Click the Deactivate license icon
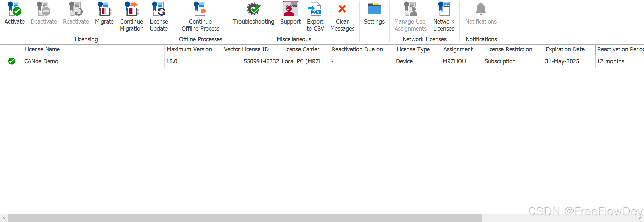 point(44,9)
